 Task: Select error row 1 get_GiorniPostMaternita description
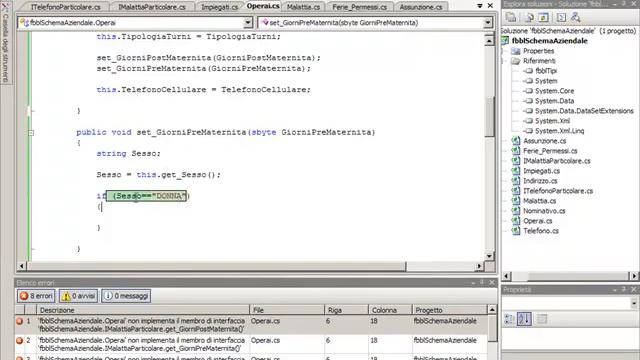(x=142, y=325)
